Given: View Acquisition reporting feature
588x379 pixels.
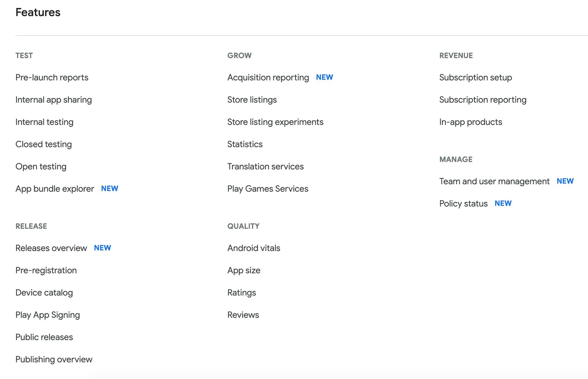Looking at the screenshot, I should (x=268, y=77).
